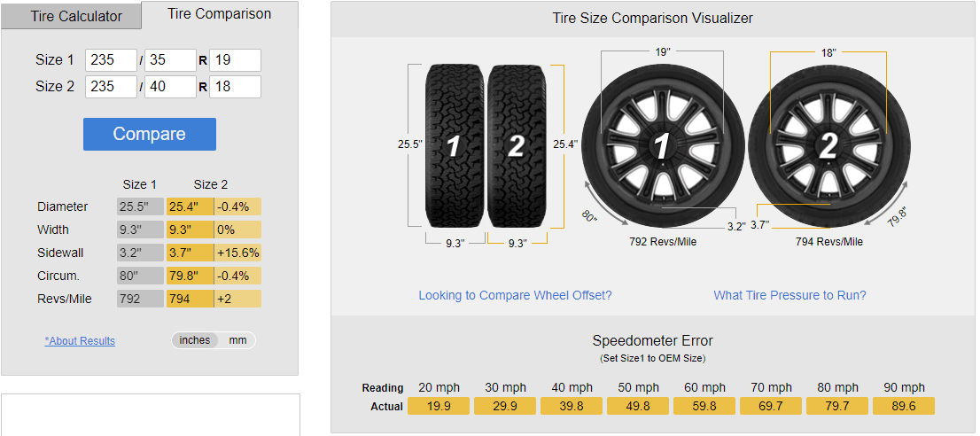
Task: Switch units to inches
Action: (194, 340)
